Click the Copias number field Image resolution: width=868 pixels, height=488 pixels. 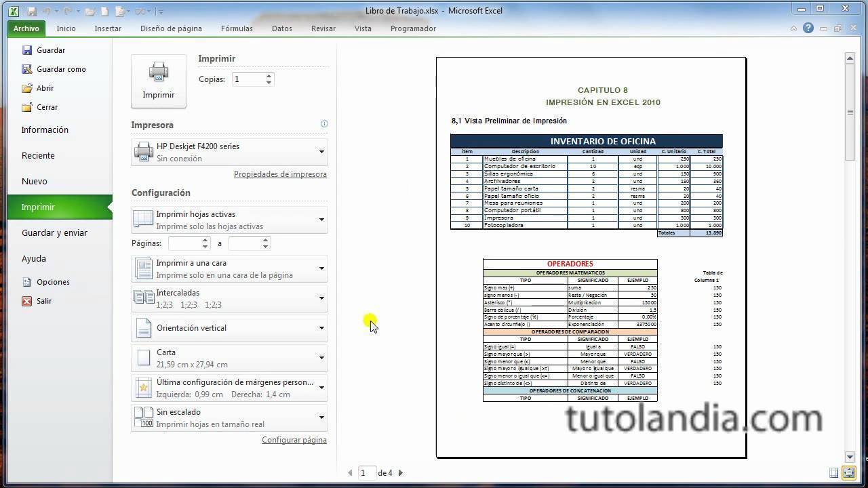pos(248,79)
